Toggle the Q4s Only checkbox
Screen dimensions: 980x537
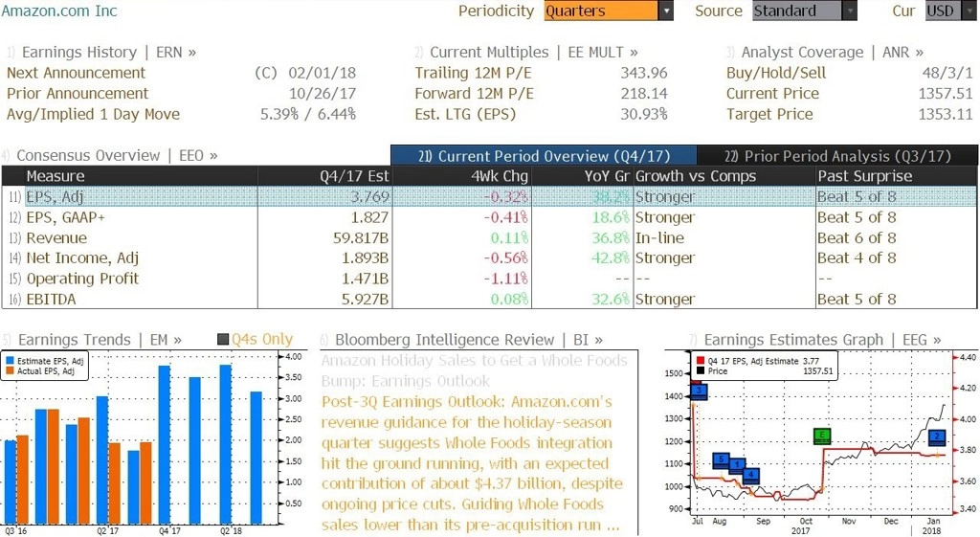pos(223,340)
